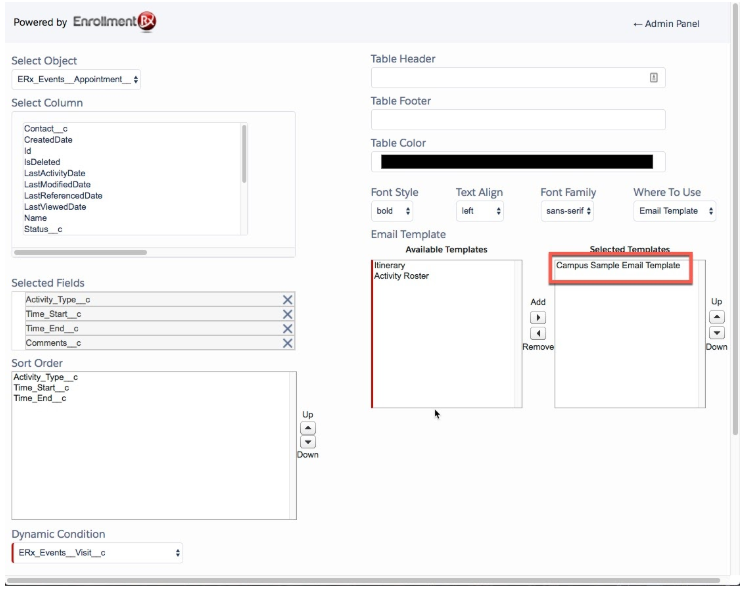Remove Time_End__c using its X icon
Viewport: 745px width, 594px height.
[287, 328]
